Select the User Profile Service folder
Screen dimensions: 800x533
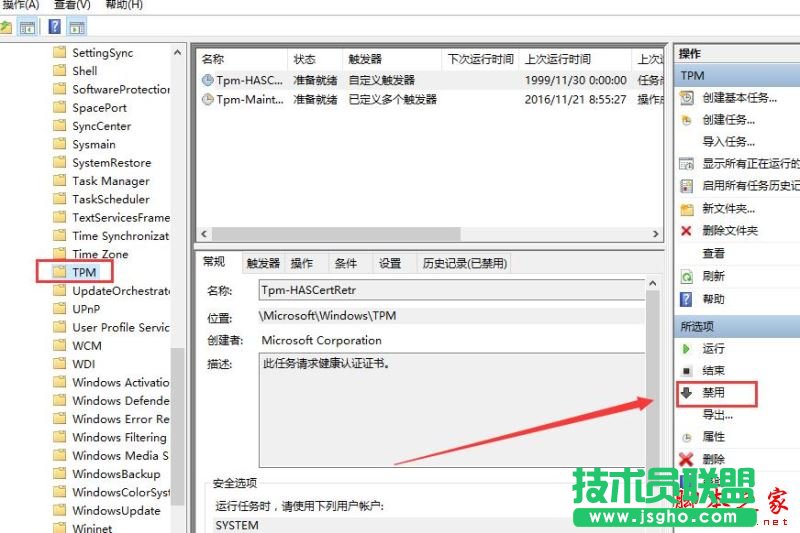pyautogui.click(x=121, y=327)
